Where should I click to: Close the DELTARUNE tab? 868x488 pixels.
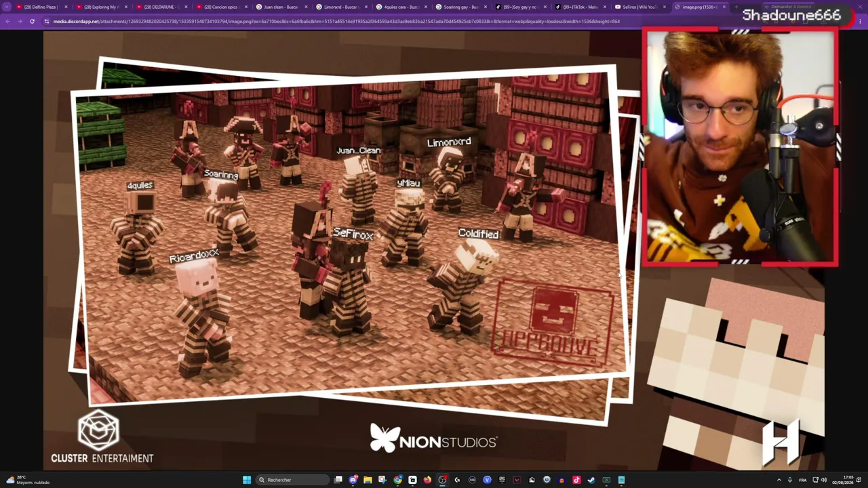pyautogui.click(x=185, y=7)
